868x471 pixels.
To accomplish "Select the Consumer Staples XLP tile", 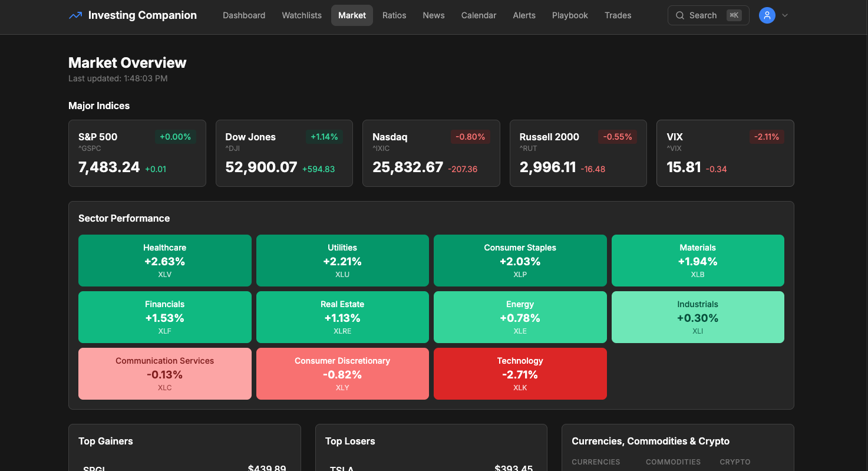I will (520, 261).
